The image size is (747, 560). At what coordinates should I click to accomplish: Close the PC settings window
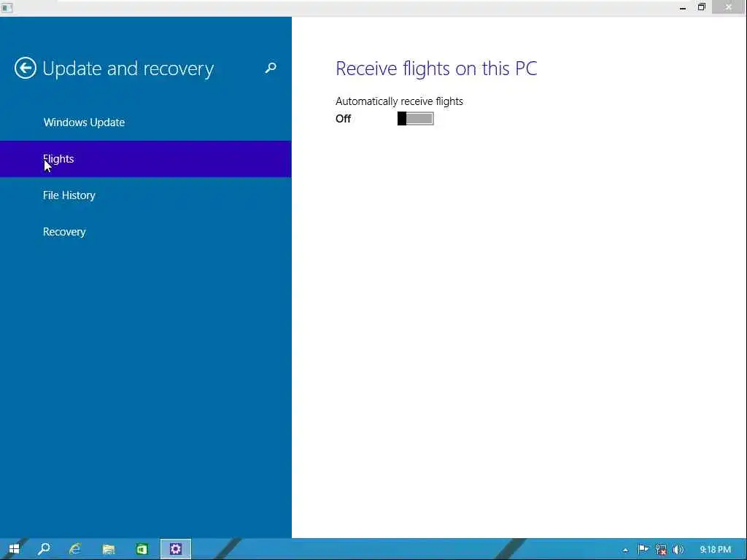click(x=729, y=7)
